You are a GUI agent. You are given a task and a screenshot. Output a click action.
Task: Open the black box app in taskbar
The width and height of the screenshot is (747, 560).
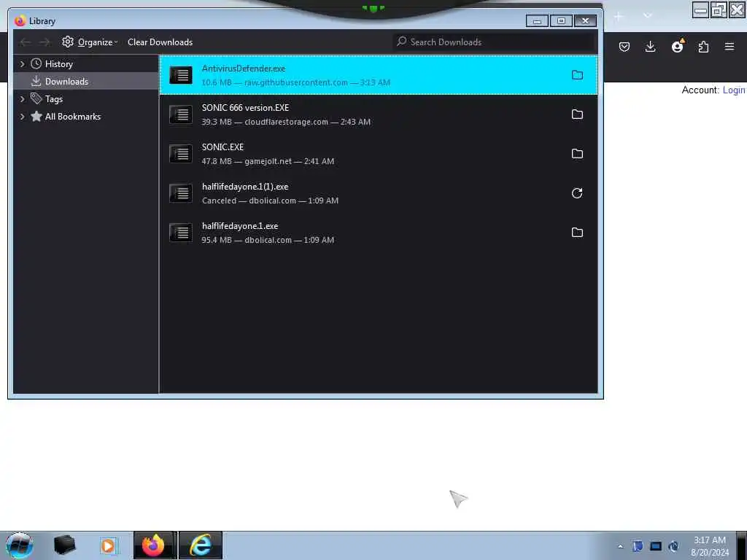tap(64, 545)
